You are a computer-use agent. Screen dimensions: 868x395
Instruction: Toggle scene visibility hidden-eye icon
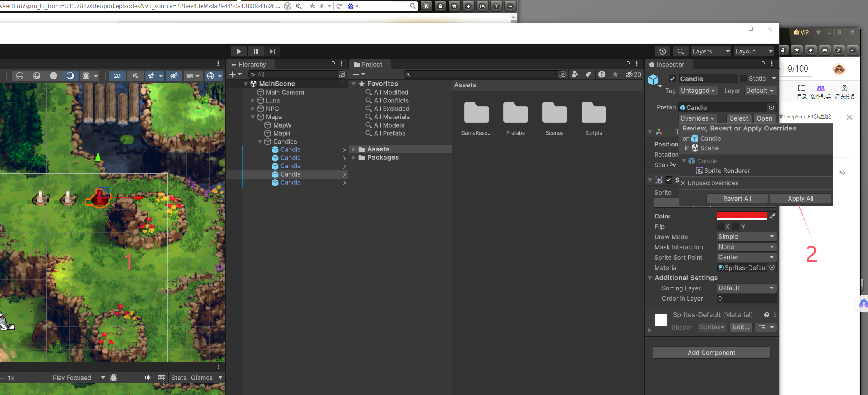pyautogui.click(x=174, y=76)
